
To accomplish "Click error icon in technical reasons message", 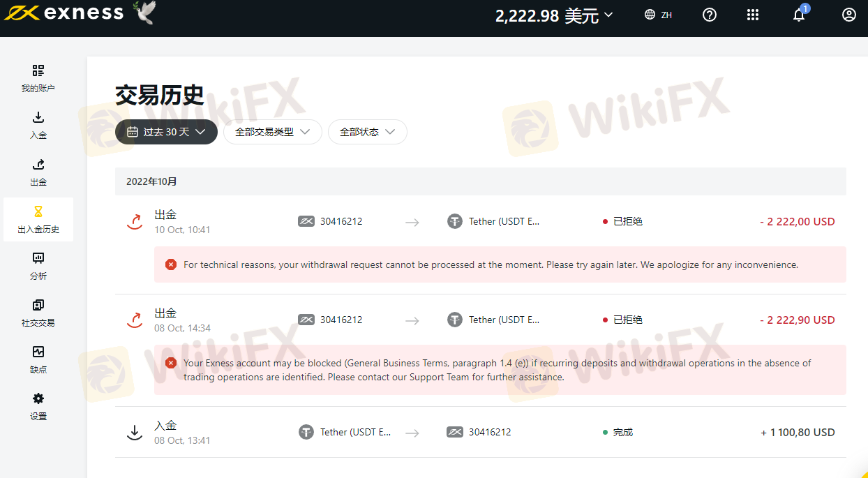I will click(x=171, y=264).
